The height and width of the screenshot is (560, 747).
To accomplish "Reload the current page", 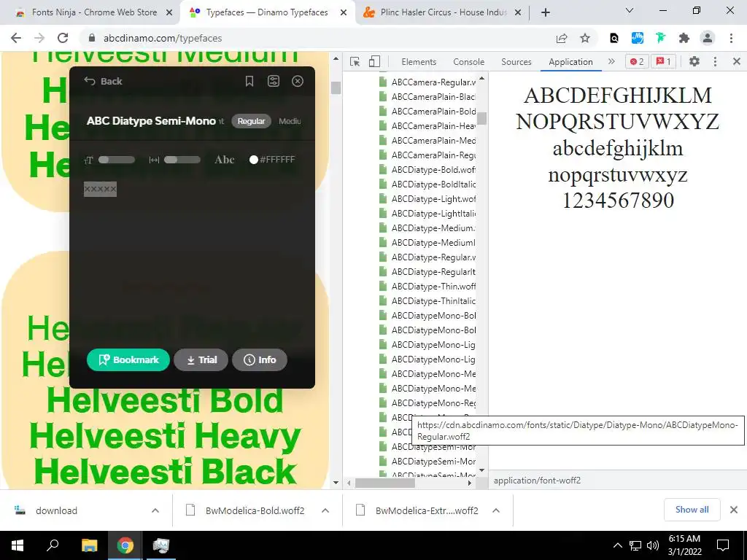I will (x=63, y=38).
